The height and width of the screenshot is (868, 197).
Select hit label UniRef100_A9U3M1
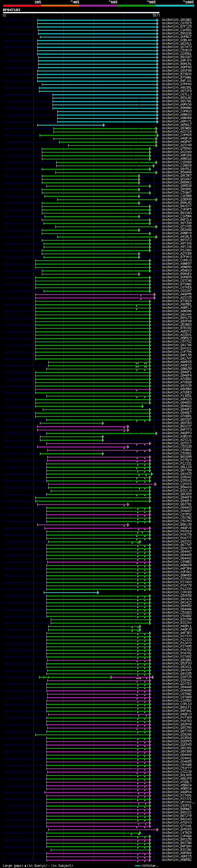[x=177, y=88]
